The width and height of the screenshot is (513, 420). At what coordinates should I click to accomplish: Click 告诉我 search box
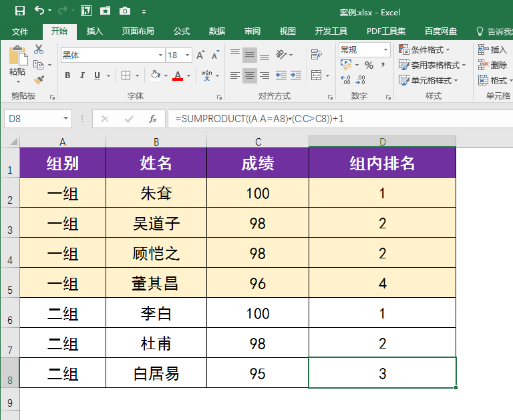[494, 31]
